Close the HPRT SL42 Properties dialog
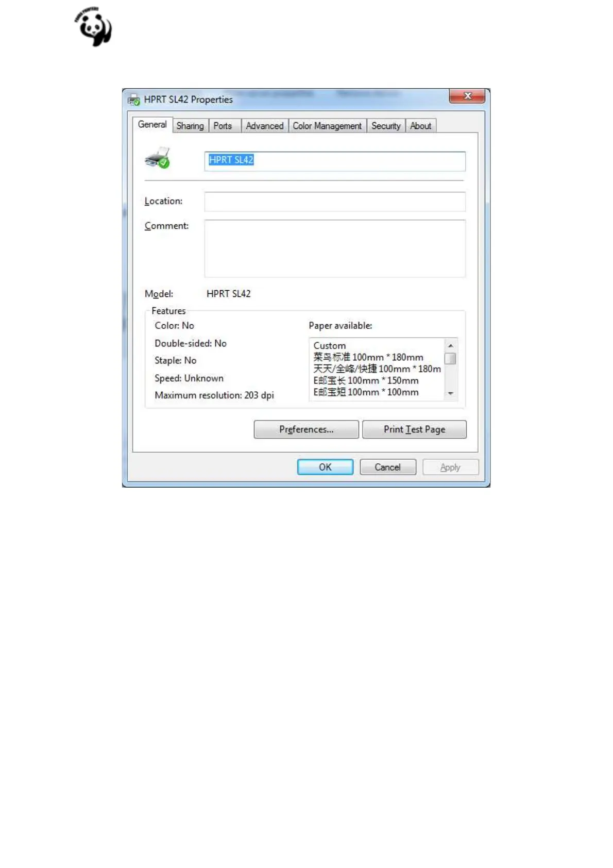 (467, 96)
